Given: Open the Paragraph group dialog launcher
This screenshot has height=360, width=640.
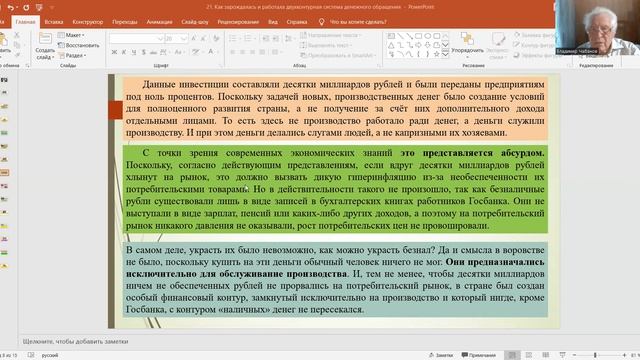Looking at the screenshot, I should 379,65.
